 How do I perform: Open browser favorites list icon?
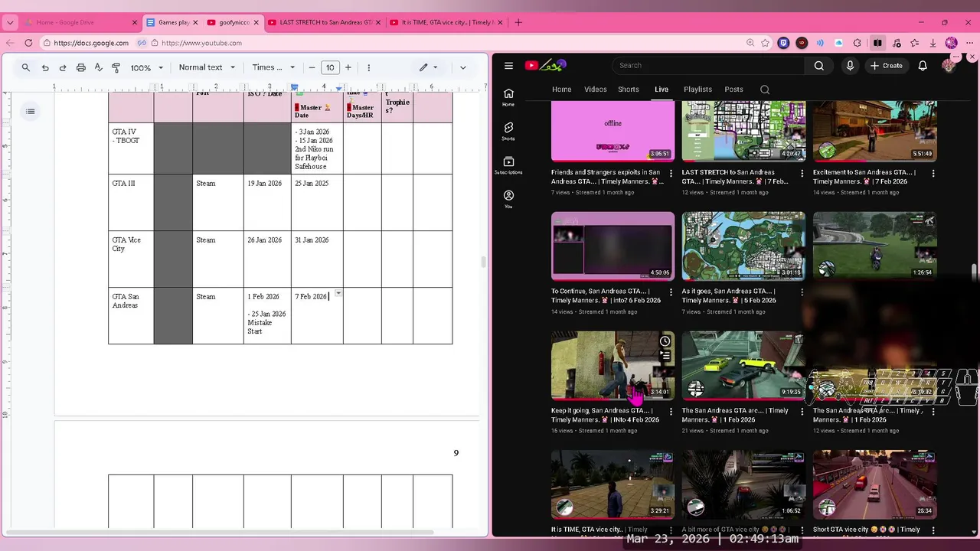point(915,43)
